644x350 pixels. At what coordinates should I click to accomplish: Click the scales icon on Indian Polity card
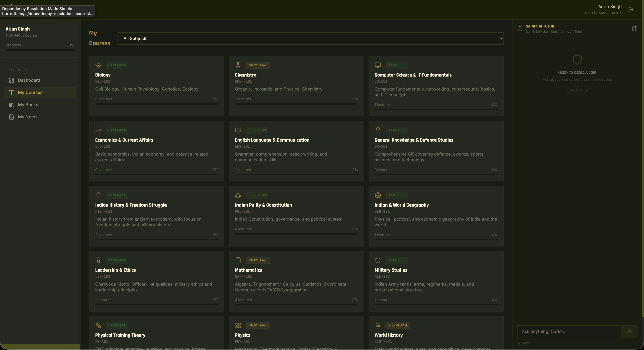[x=238, y=195]
